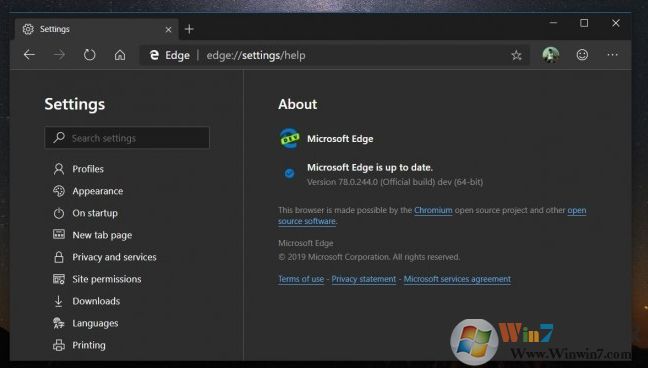648x368 pixels.
Task: Send feedback with smiley face icon
Action: (x=582, y=55)
